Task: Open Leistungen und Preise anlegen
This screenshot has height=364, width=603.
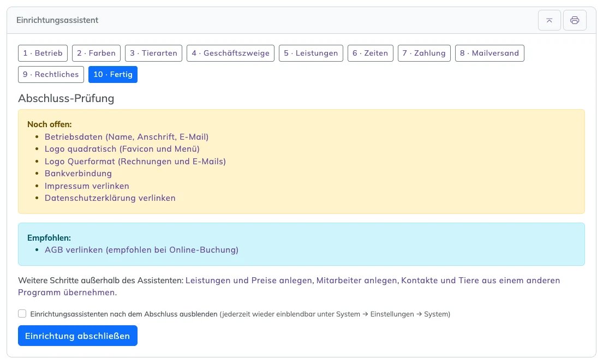Action: 248,281
